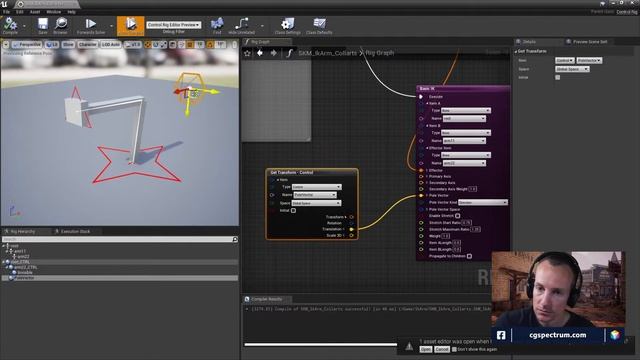
Task: Click the LOD Auto viewport button
Action: (111, 44)
